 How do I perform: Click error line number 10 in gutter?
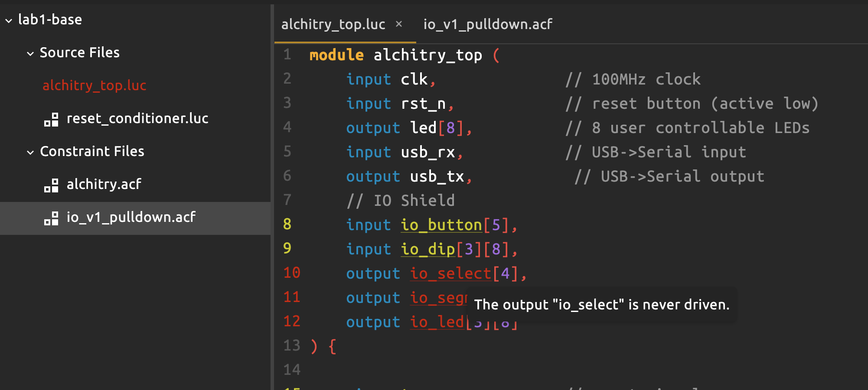292,273
